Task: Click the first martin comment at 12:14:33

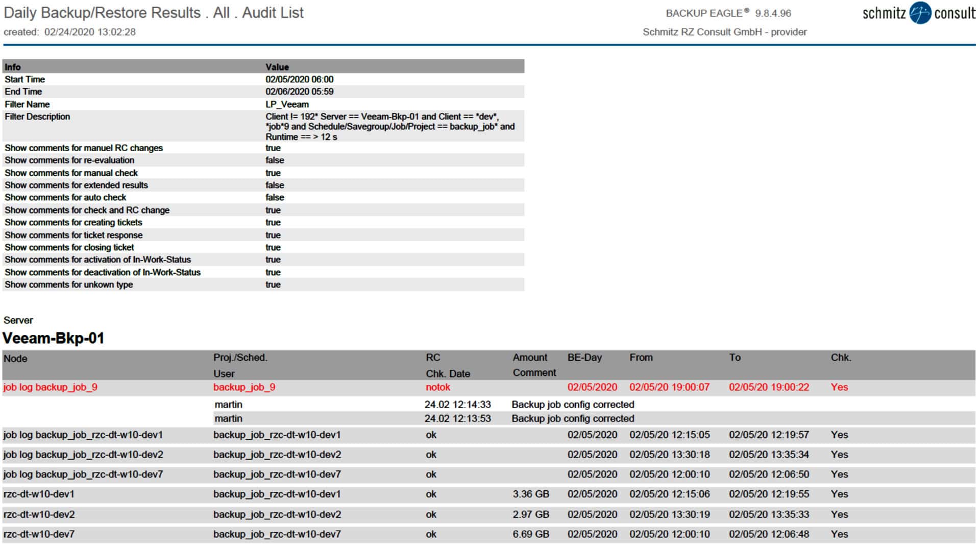Action: pos(228,405)
